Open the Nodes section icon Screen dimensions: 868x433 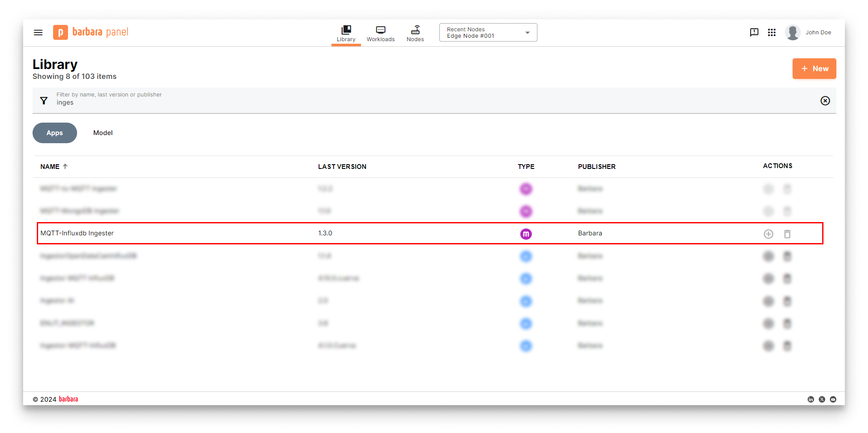415,30
